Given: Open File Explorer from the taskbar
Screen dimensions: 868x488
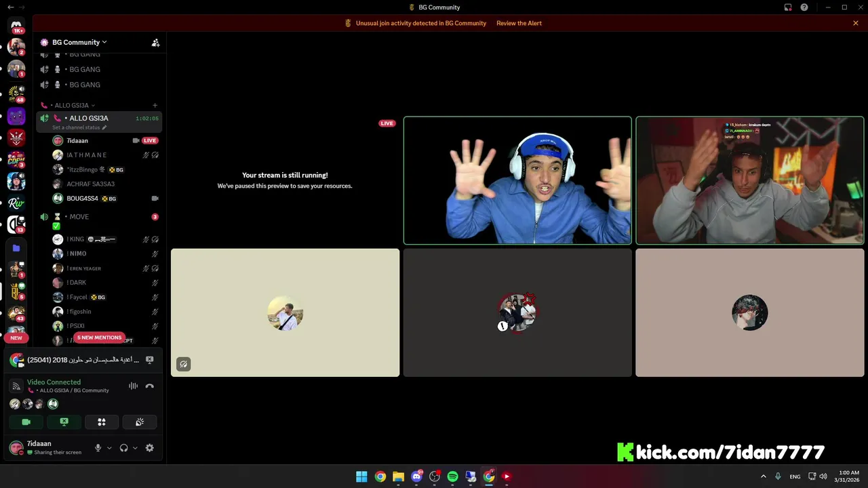Looking at the screenshot, I should click(x=398, y=476).
